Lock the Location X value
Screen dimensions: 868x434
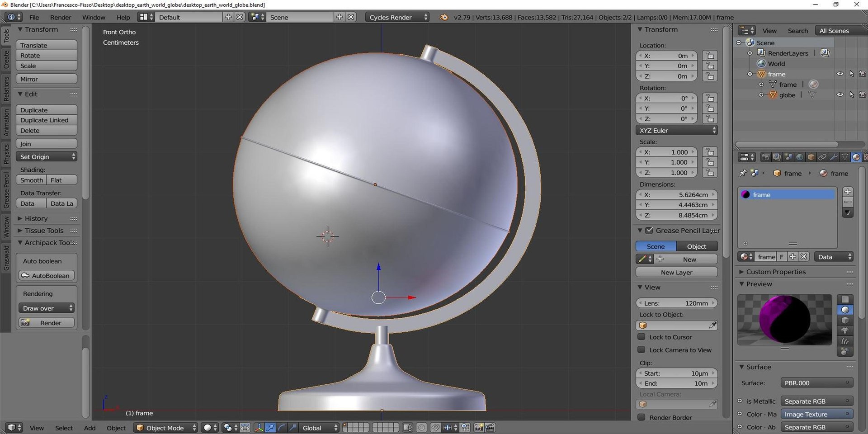[x=710, y=56]
